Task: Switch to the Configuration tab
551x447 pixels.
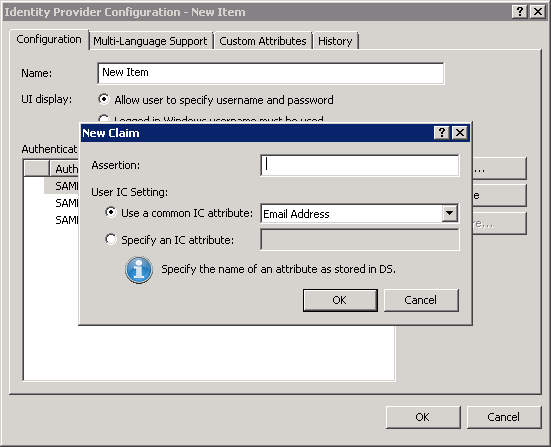Action: [x=49, y=39]
